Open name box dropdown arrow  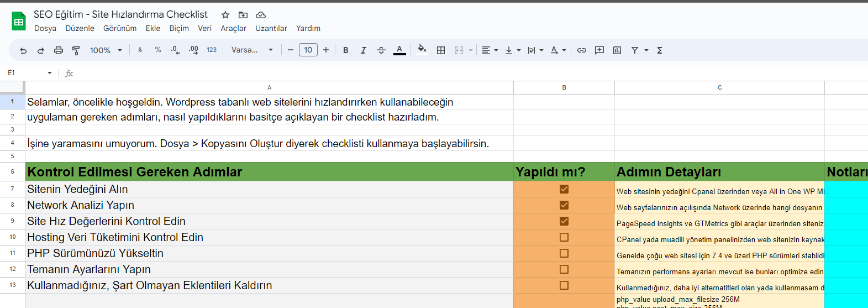point(50,73)
